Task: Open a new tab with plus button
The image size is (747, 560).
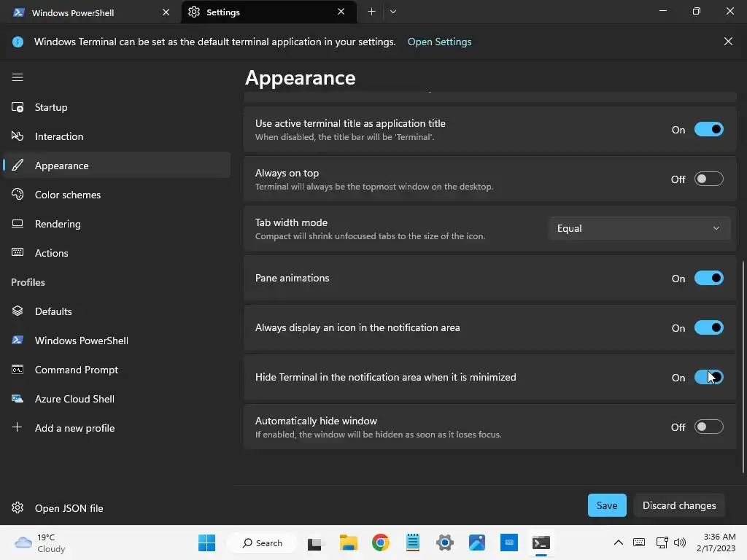Action: click(371, 12)
